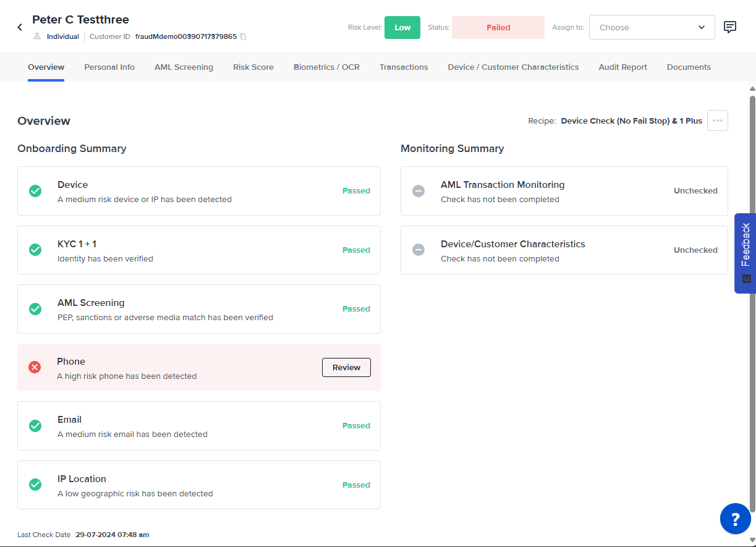The height and width of the screenshot is (547, 756).
Task: Switch to the AML Screening tab
Action: (184, 67)
